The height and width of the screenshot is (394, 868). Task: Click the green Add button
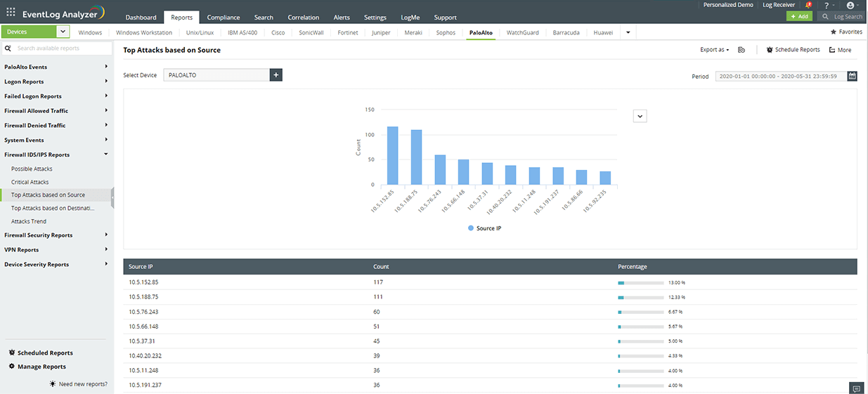(799, 16)
